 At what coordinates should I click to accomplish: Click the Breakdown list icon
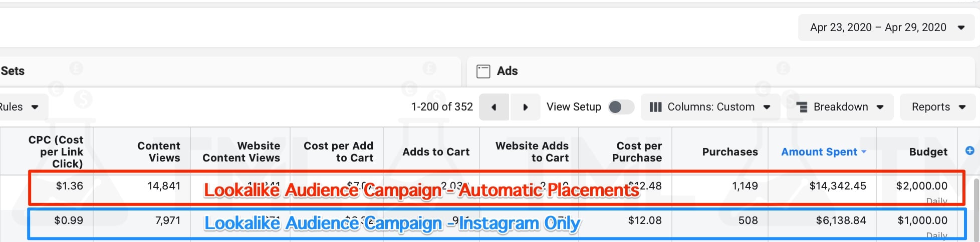[x=802, y=107]
